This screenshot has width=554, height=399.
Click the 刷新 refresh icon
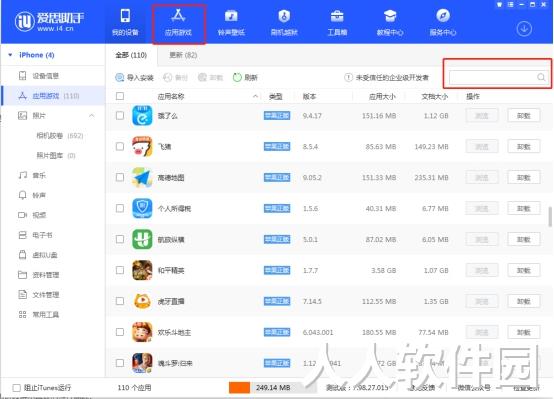(237, 77)
